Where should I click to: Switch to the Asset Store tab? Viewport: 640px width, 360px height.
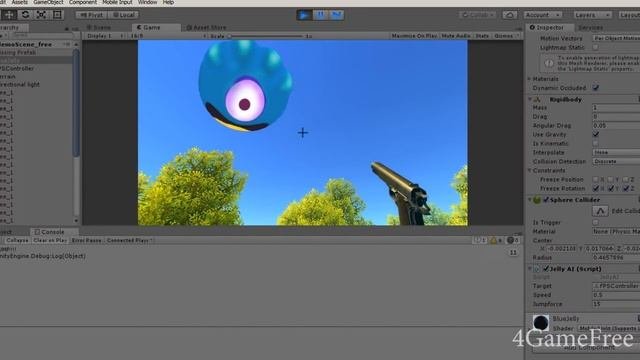click(x=206, y=27)
